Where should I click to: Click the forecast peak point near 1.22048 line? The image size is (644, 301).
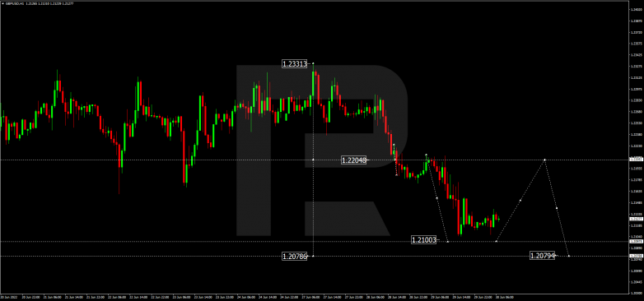[544, 160]
